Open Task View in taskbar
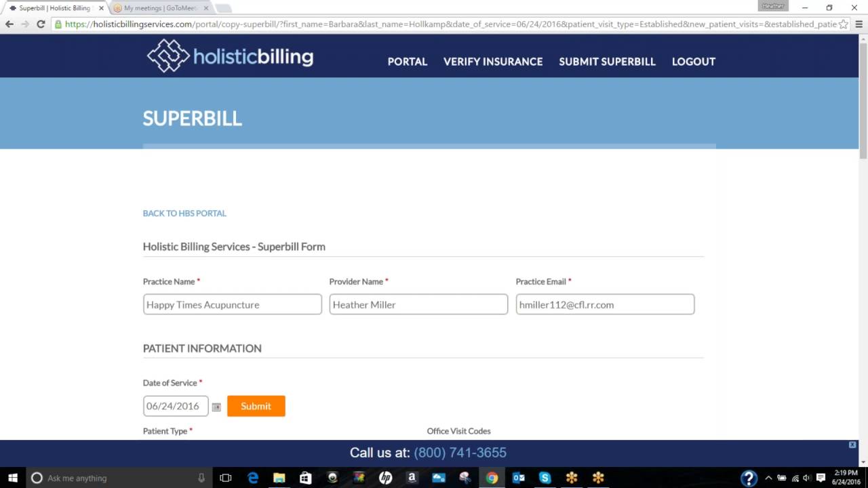Screen dimensions: 868x488 [x=226, y=478]
